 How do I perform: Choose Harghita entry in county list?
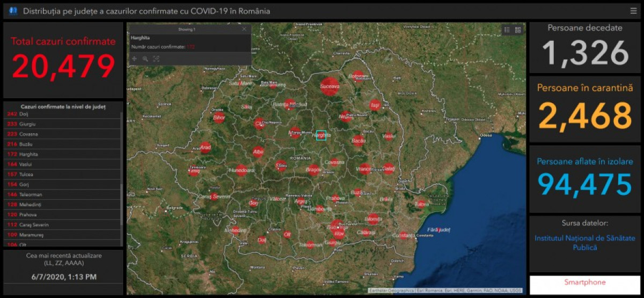pos(28,154)
